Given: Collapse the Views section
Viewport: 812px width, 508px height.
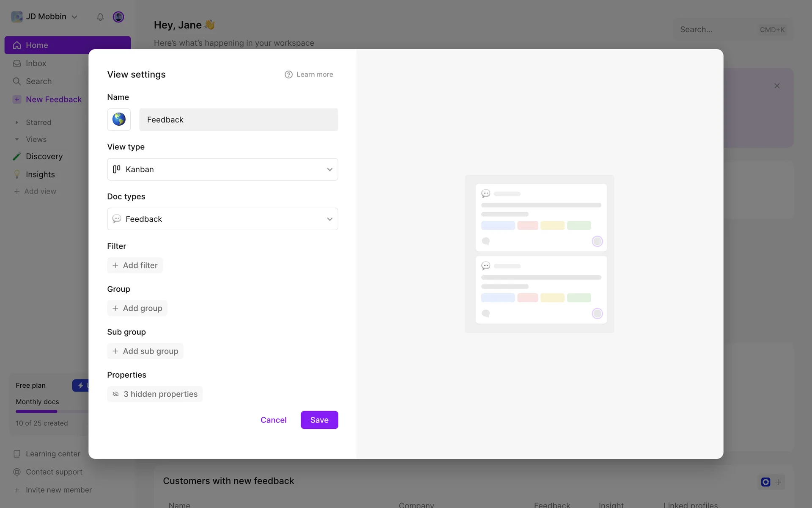Looking at the screenshot, I should click(17, 139).
